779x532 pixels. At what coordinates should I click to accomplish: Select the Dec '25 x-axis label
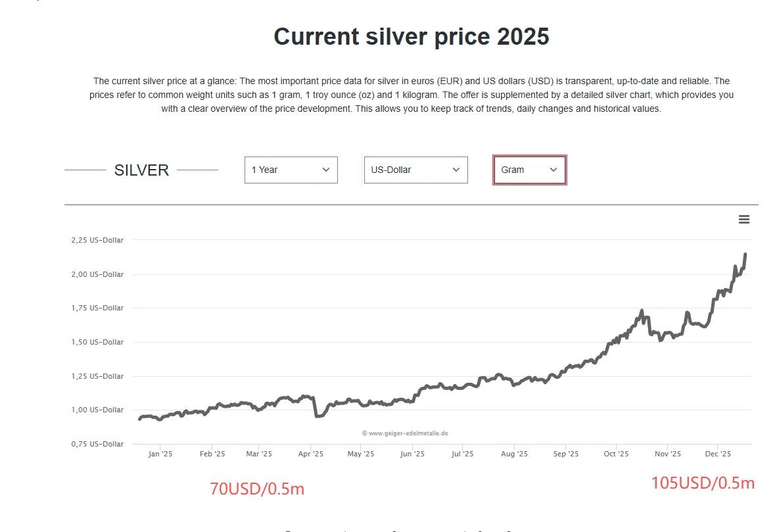pyautogui.click(x=718, y=454)
